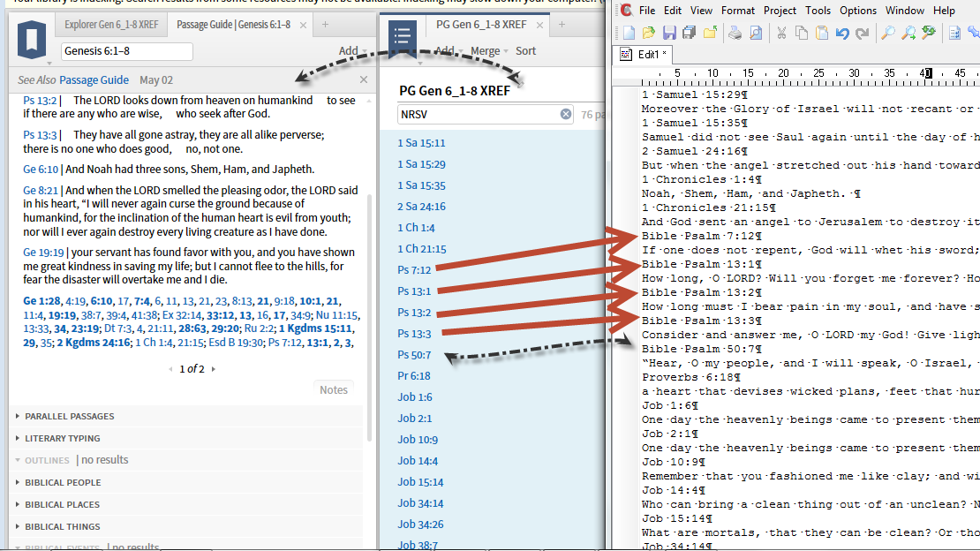Open the Options menu
The image size is (980, 551).
857,10
